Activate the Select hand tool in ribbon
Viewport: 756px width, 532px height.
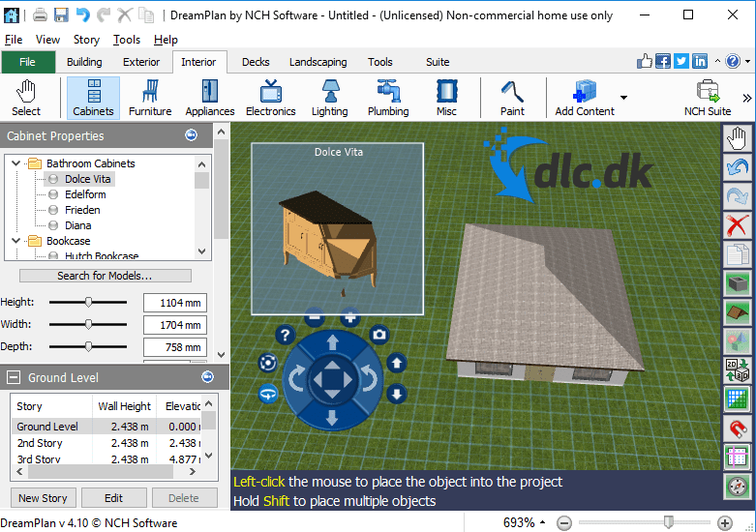pyautogui.click(x=26, y=98)
